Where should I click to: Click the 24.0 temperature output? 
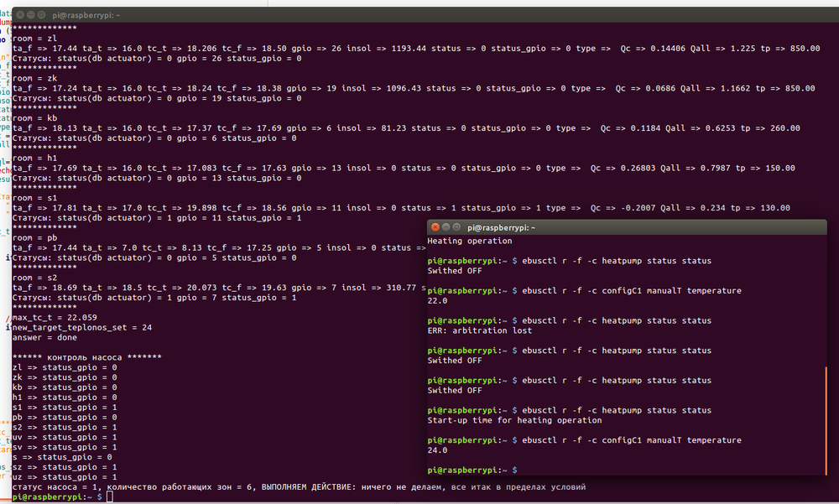pos(437,450)
